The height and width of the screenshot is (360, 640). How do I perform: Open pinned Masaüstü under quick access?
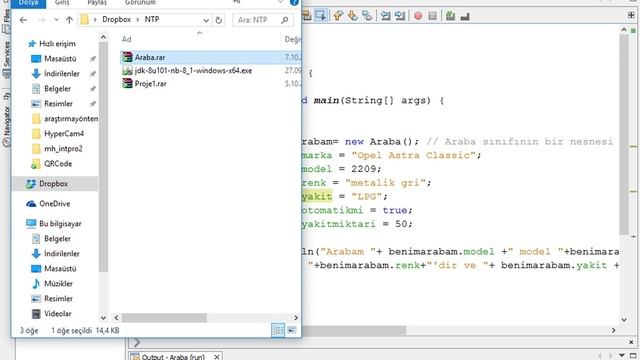tap(60, 59)
